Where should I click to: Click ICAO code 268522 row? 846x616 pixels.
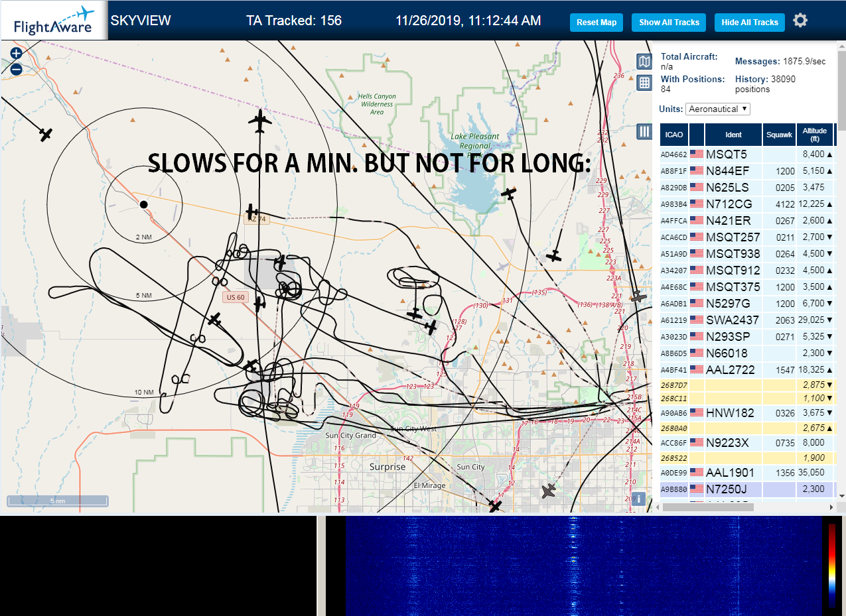(x=748, y=458)
